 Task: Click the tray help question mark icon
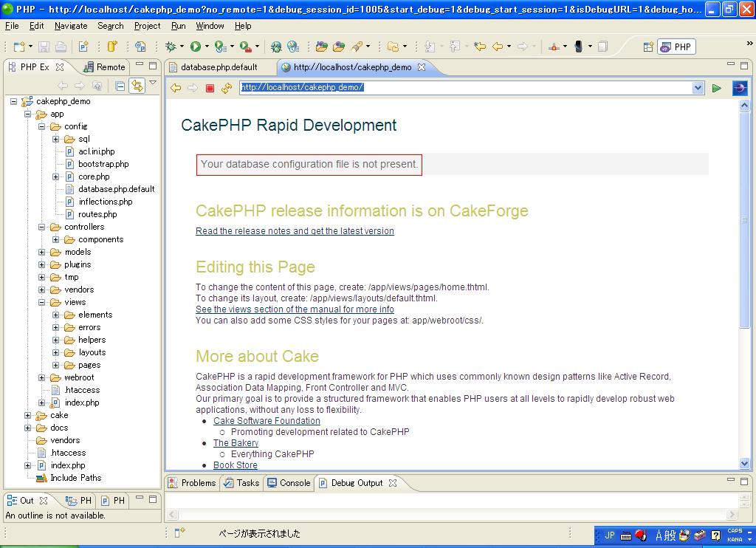click(716, 535)
